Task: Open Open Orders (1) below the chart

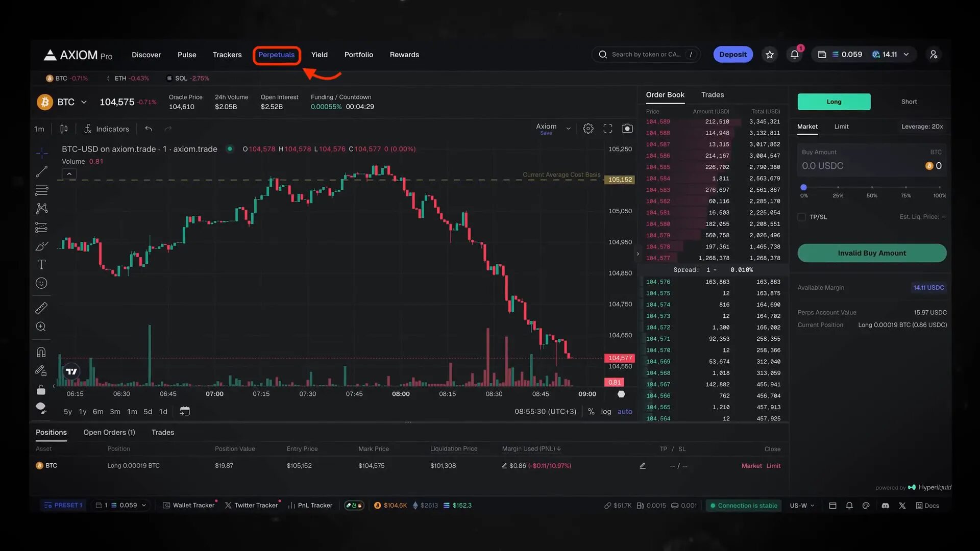Action: coord(109,432)
